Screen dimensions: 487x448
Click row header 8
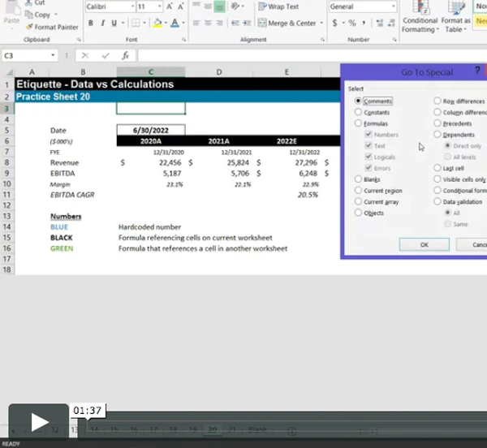(x=6, y=162)
